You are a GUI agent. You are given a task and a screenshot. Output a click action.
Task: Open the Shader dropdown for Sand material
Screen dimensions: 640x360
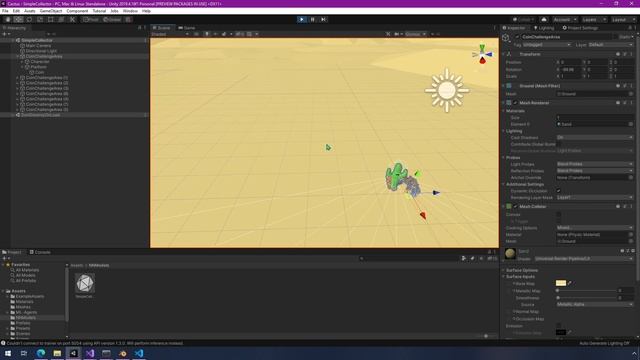point(584,259)
